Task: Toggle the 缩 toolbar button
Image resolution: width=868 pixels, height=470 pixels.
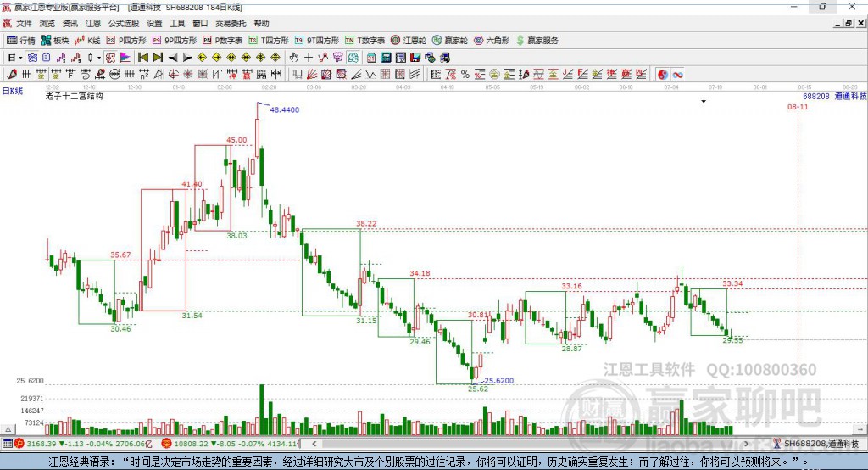Action: [x=353, y=58]
